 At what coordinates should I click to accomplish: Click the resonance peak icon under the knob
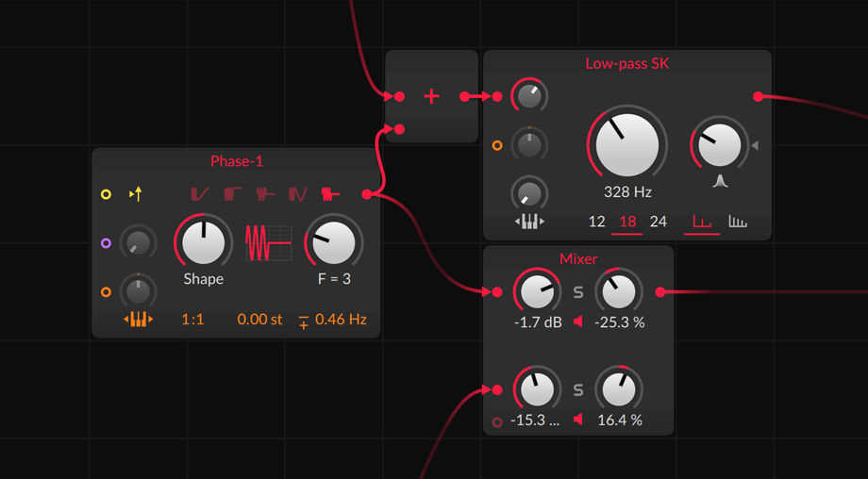[x=720, y=179]
